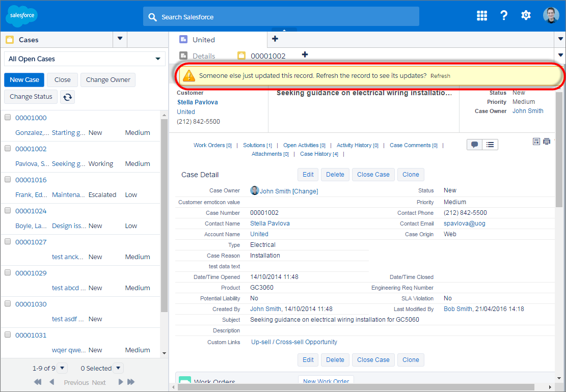Jump to Case History related list link
This screenshot has height=392, width=566.
coord(319,154)
